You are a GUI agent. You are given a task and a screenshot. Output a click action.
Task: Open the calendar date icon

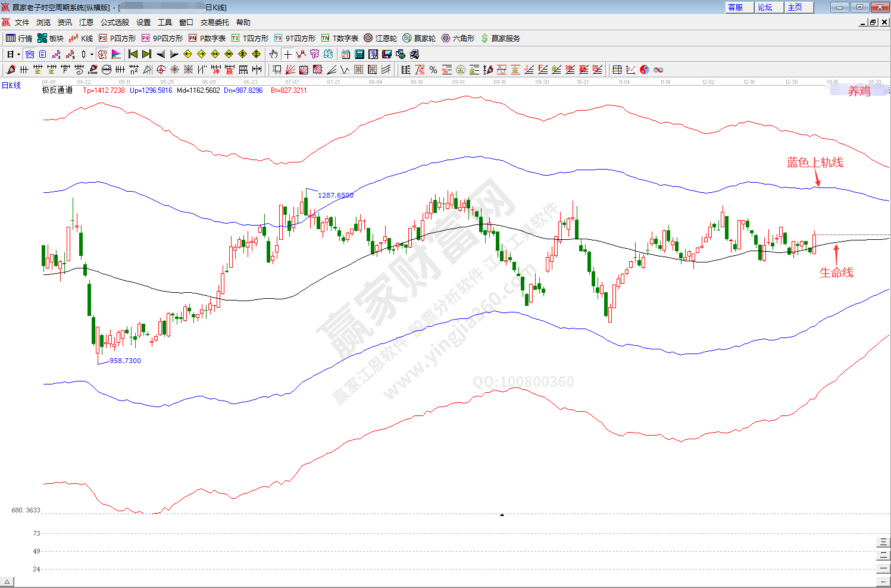[x=346, y=54]
